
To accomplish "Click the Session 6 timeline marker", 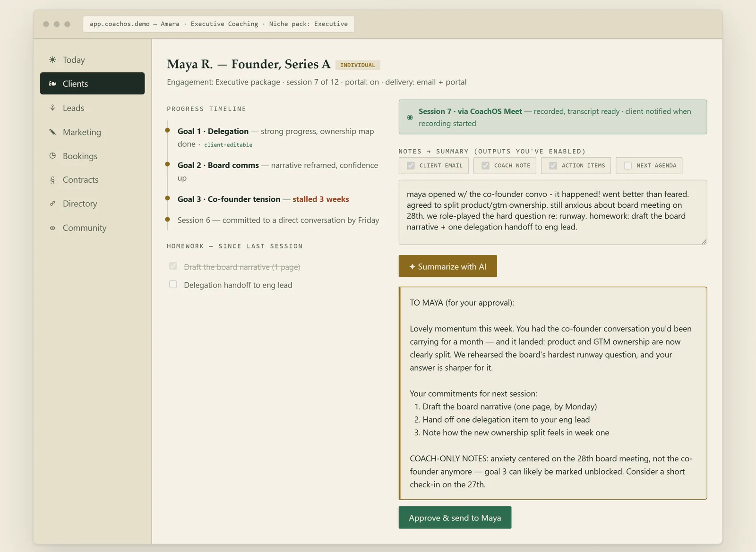I will [167, 219].
